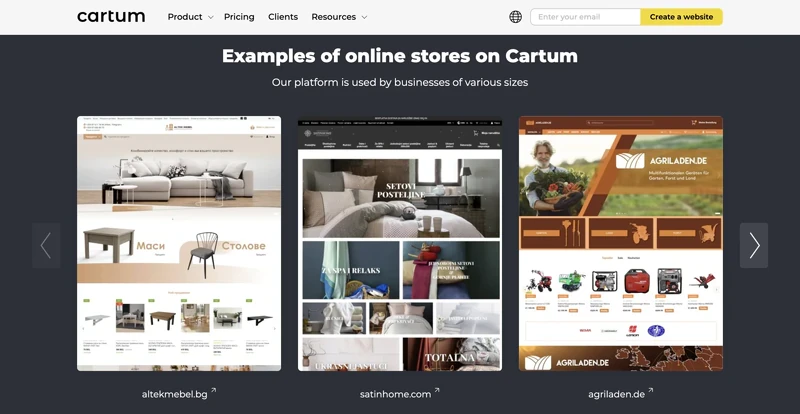Show next store examples with right arrow
Viewport: 800px width, 414px height.
pyautogui.click(x=754, y=246)
